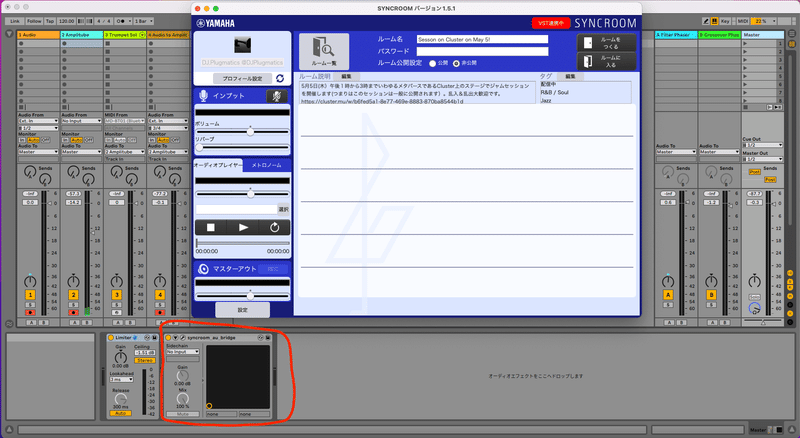This screenshot has width=800, height=438.
Task: Open the room list (ルーム一覧) icon
Action: pos(324,51)
